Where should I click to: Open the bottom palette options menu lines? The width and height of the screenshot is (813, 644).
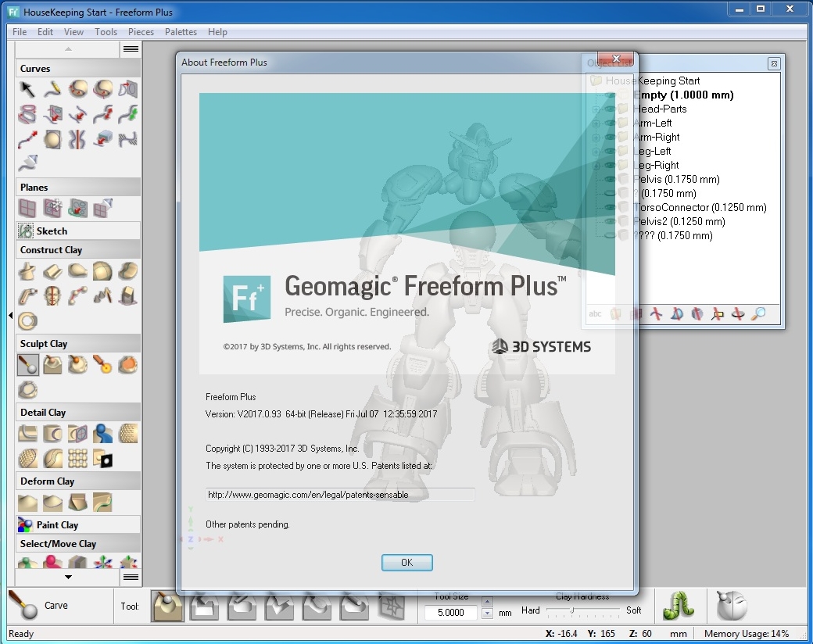point(131,577)
